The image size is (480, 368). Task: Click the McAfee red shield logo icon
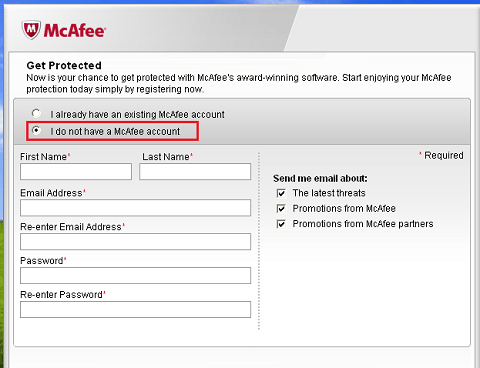pos(31,30)
